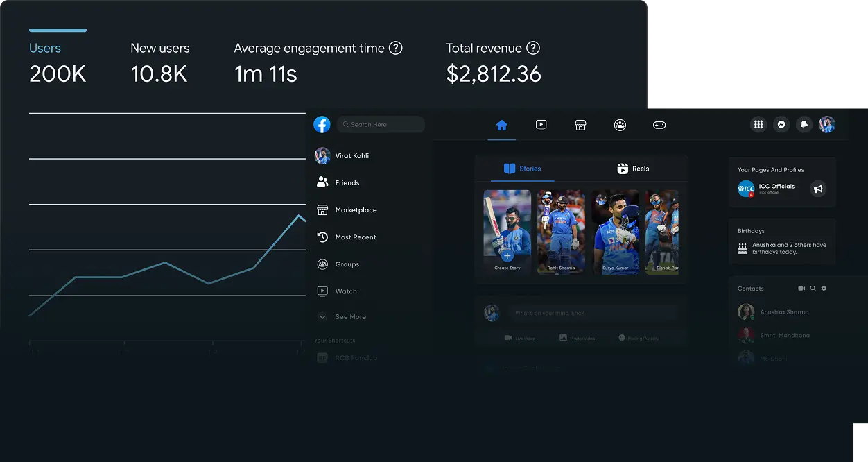The width and height of the screenshot is (868, 462).
Task: Select the Users metric tab
Action: (x=45, y=48)
